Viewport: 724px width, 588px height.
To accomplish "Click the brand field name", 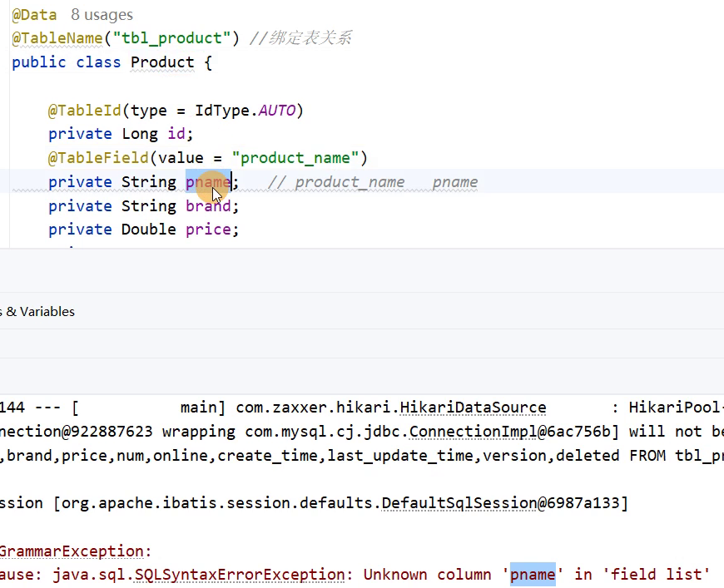I will tap(208, 206).
